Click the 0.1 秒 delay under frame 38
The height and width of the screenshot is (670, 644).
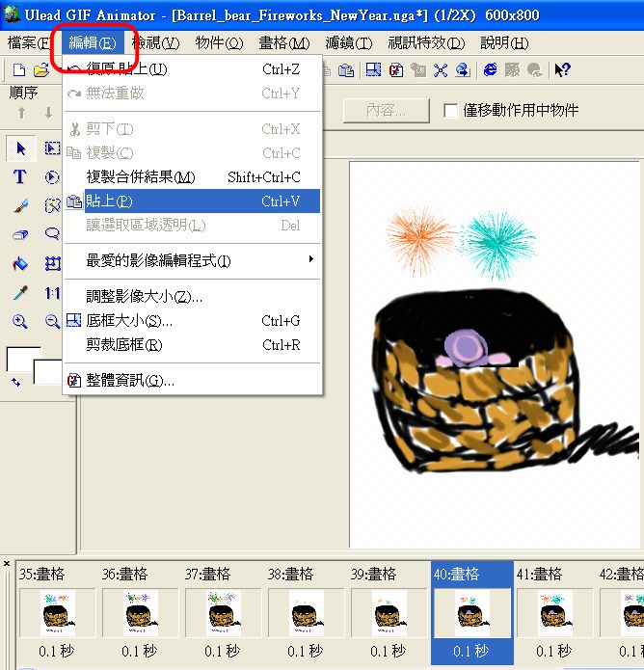click(x=305, y=651)
